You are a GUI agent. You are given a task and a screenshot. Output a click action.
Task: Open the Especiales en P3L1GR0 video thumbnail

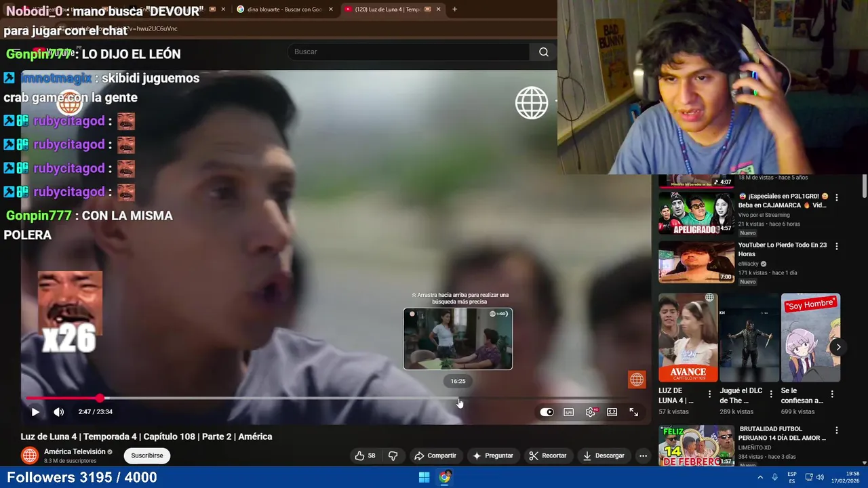click(696, 213)
